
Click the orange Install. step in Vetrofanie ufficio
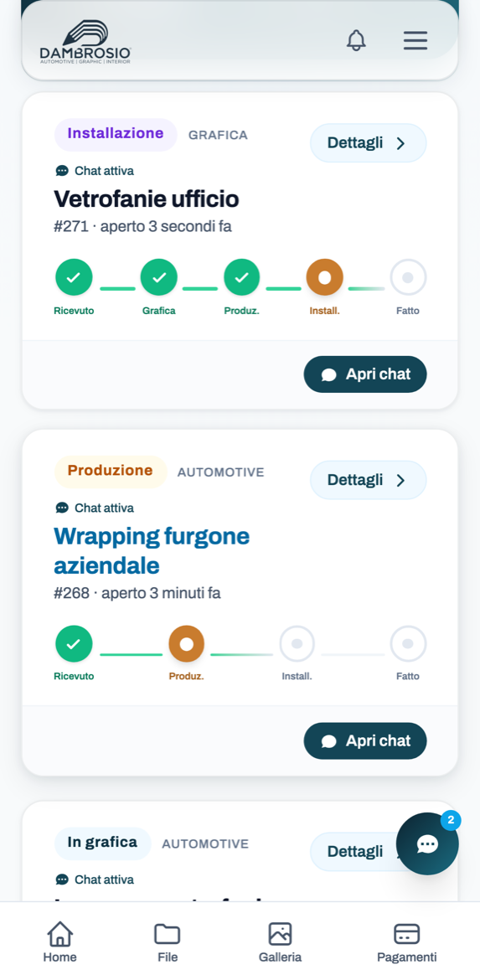pyautogui.click(x=324, y=277)
